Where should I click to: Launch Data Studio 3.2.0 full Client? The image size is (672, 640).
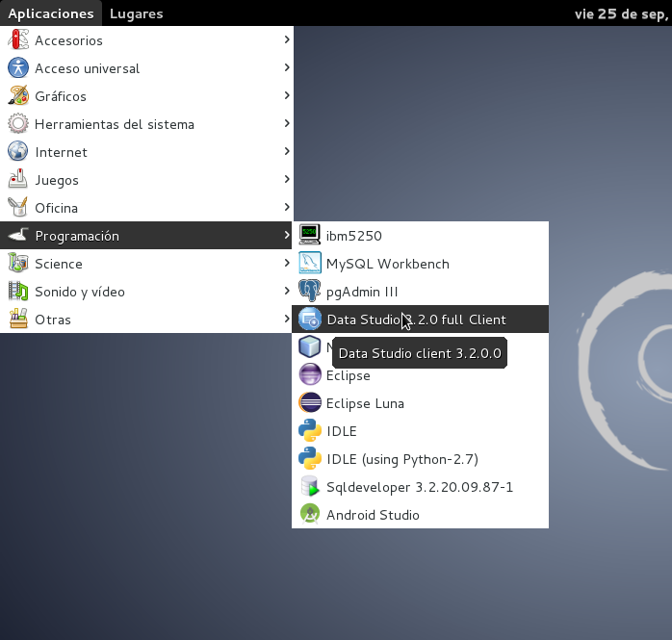(420, 320)
